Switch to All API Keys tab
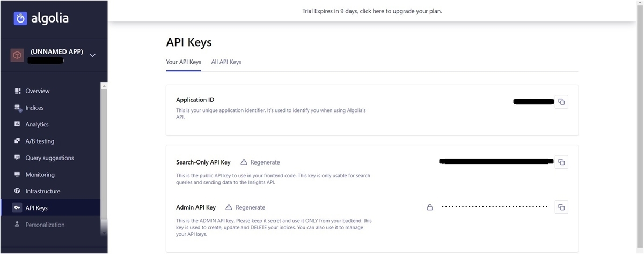 (x=226, y=62)
